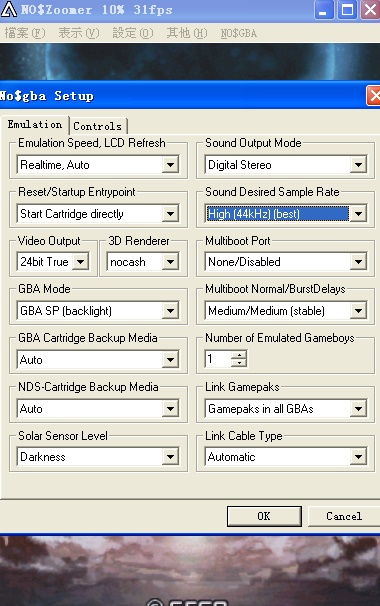380x606 pixels.
Task: Close the No$gba Setup dialog
Action: pos(374,96)
